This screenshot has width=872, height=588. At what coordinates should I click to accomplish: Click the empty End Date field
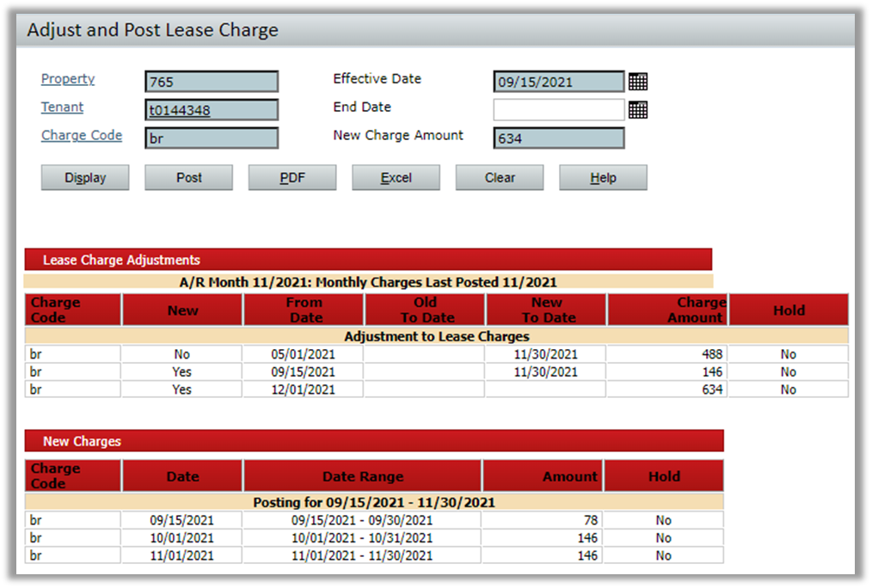click(x=556, y=109)
